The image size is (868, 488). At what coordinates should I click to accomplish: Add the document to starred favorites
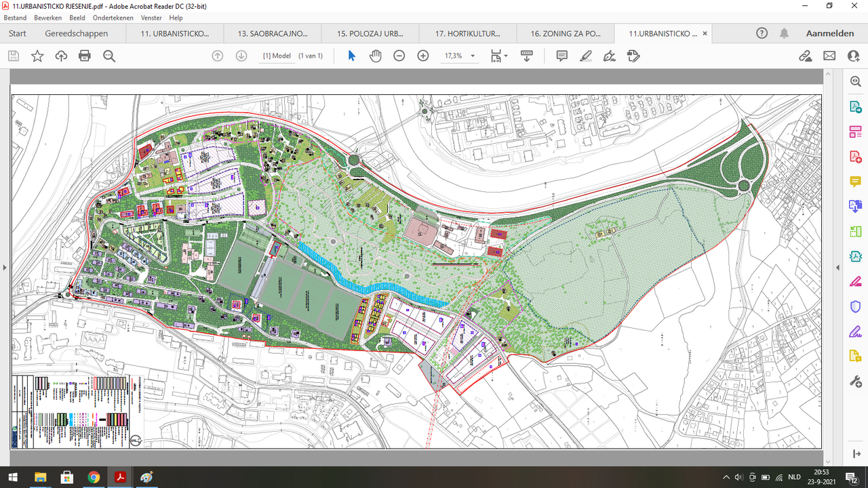point(37,56)
